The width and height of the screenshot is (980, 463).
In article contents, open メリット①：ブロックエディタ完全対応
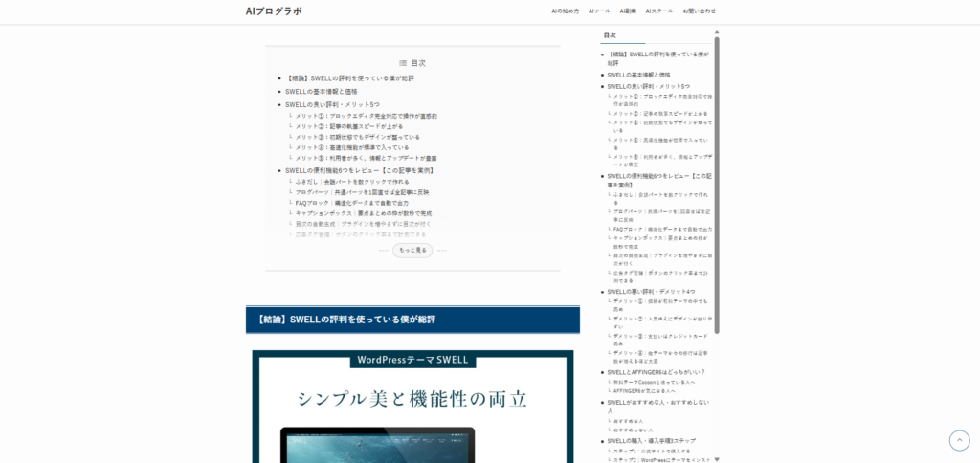[x=367, y=116]
